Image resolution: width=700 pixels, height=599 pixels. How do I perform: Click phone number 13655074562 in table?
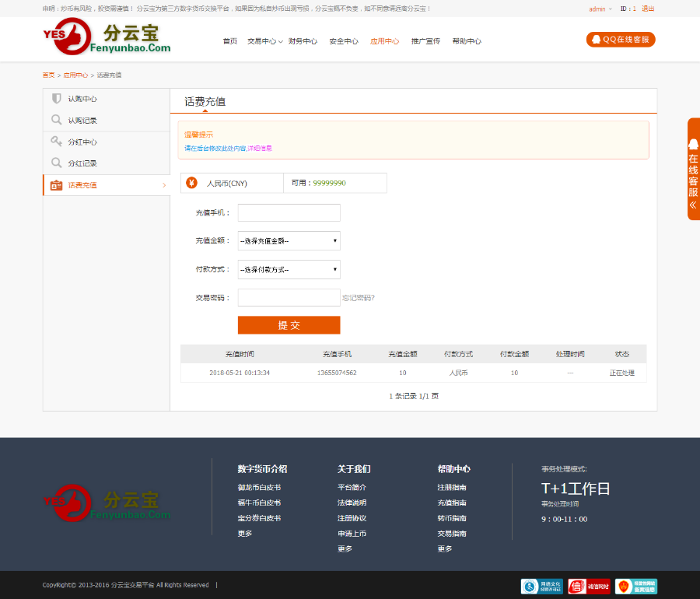337,373
